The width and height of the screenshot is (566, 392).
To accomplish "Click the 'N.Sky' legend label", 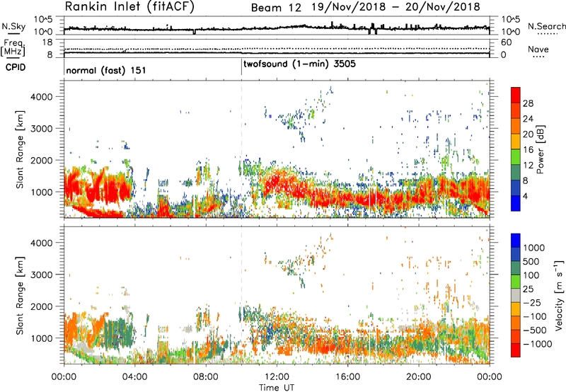I will coord(13,26).
